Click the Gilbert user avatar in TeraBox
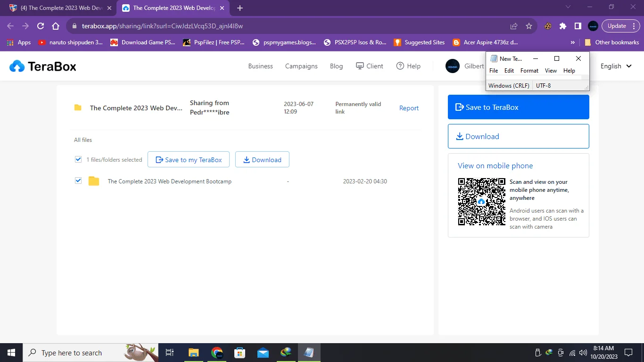Screen dimensions: 644x362 [x=453, y=66]
